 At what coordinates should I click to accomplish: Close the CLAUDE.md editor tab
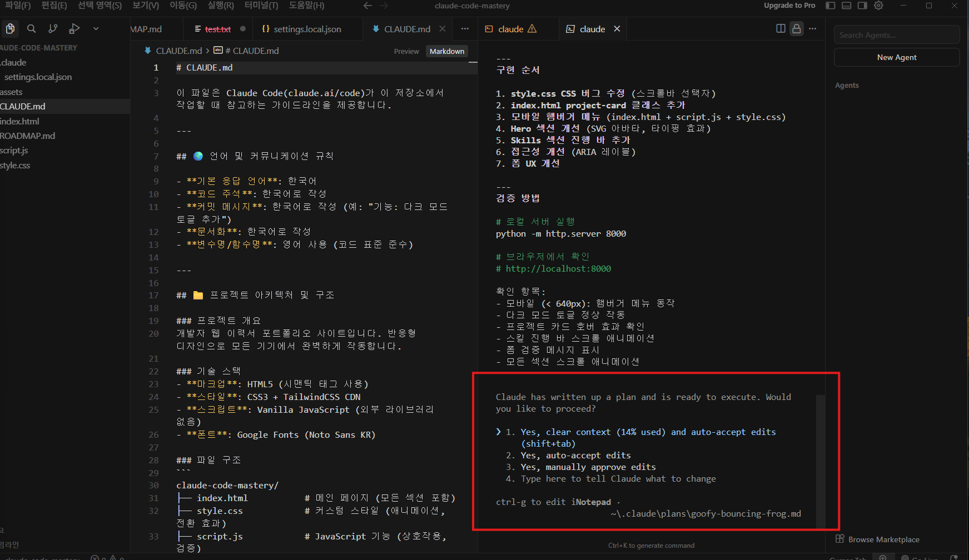443,29
